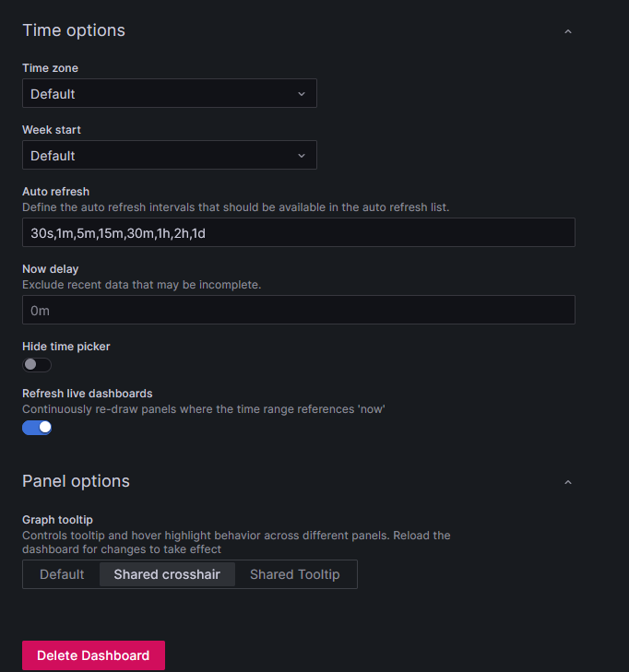The height and width of the screenshot is (672, 629).
Task: Select Default graph tooltip option
Action: [x=62, y=574]
